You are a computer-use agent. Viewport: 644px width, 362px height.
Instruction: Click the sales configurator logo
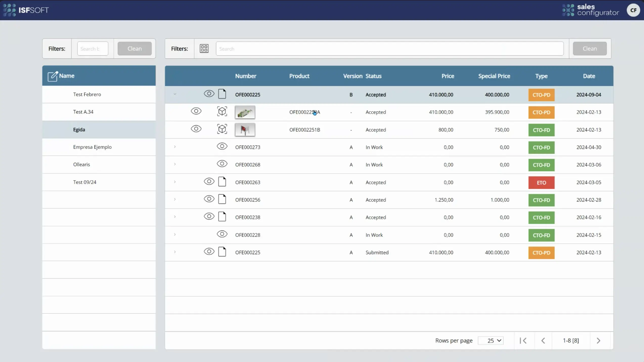pos(590,10)
